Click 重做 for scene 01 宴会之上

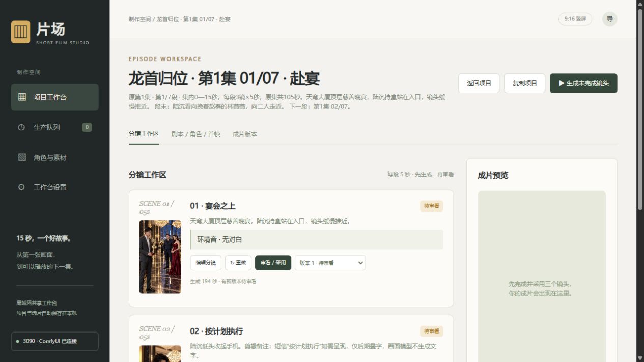coord(238,263)
